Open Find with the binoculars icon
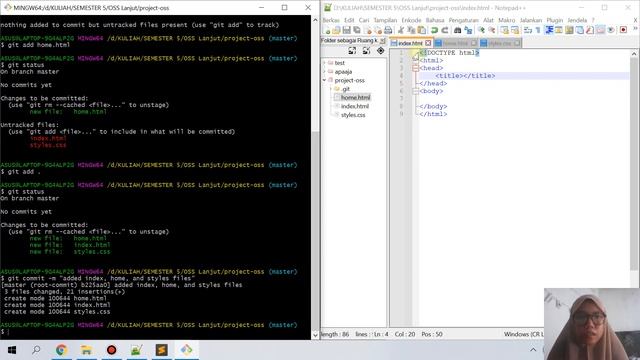640x360 pixels. (x=458, y=30)
